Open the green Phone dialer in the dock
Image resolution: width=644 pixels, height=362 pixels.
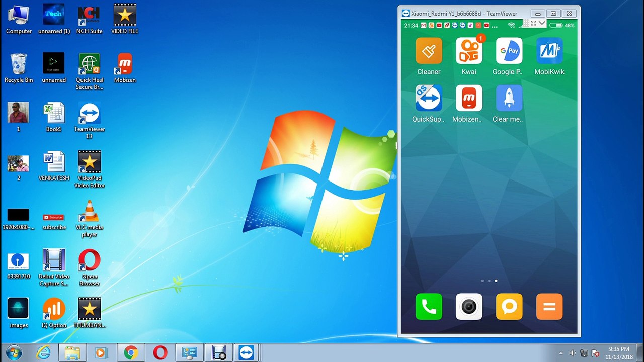pos(429,307)
